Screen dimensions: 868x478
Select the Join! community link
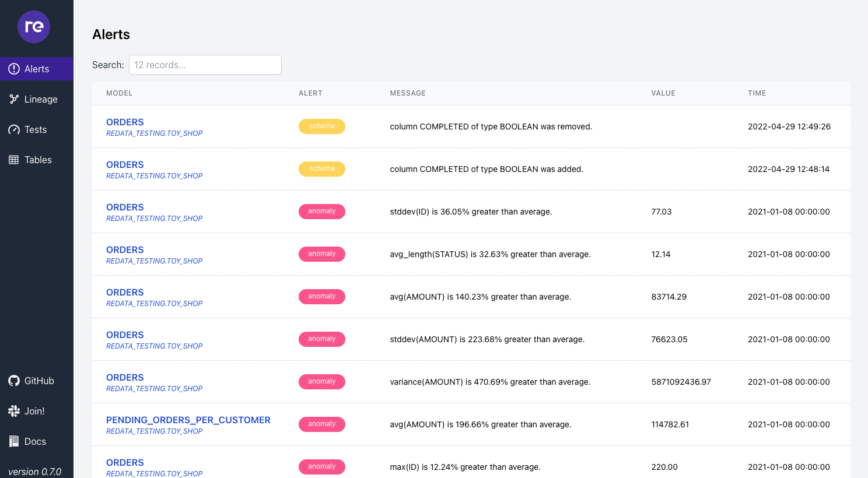click(x=37, y=411)
